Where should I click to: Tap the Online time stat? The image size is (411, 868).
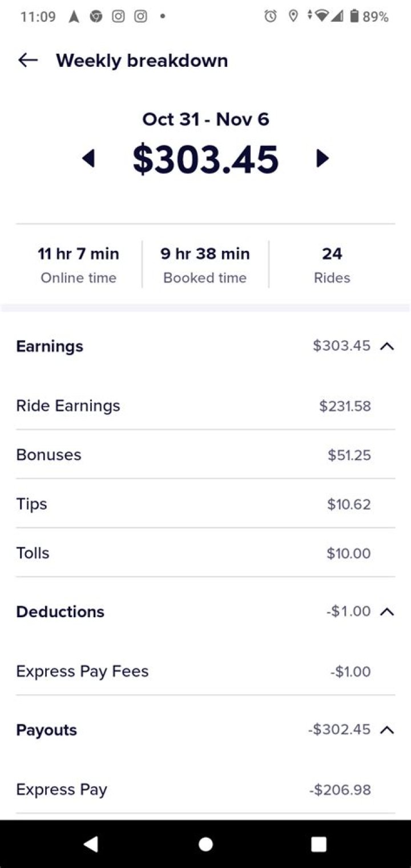(x=79, y=265)
